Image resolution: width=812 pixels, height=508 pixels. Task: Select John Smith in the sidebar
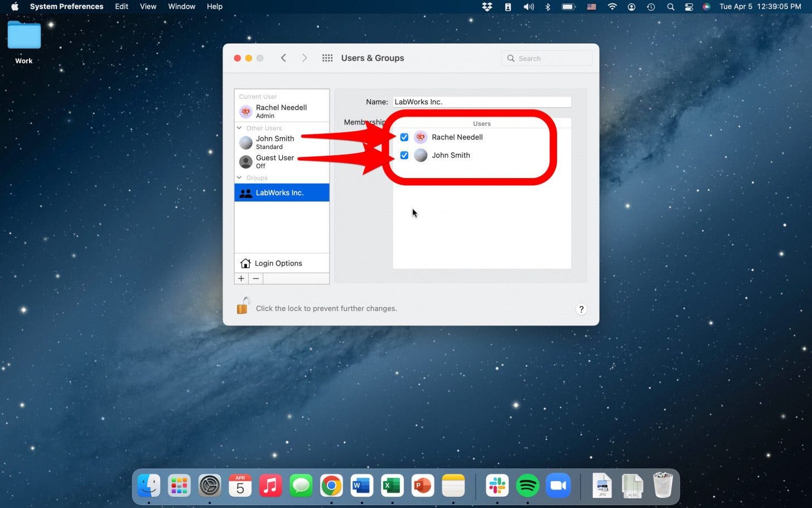282,142
